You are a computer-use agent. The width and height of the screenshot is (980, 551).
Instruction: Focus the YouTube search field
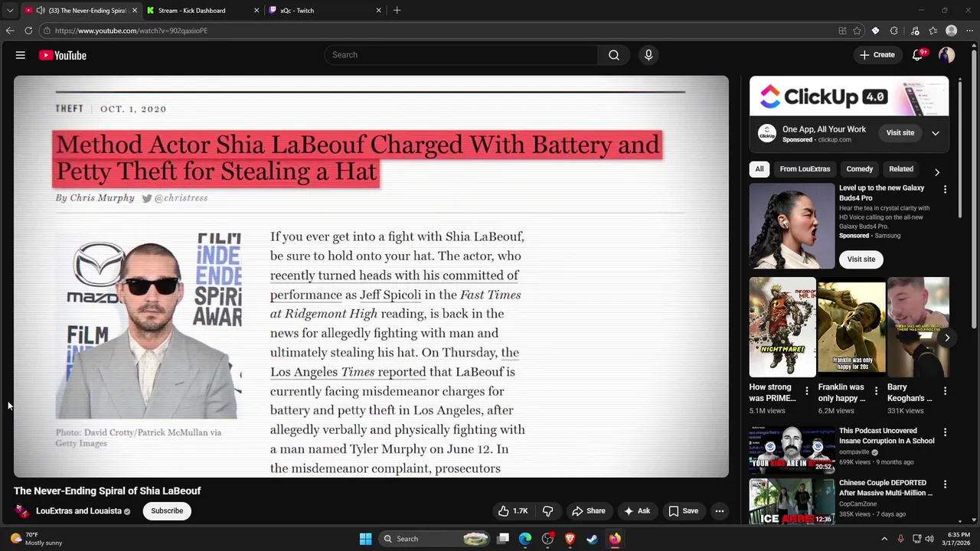462,55
